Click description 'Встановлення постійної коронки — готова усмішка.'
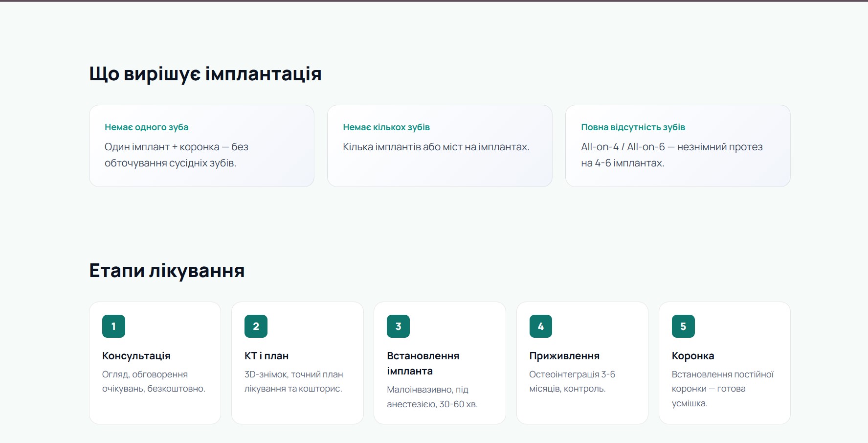Image resolution: width=868 pixels, height=443 pixels. [723, 389]
